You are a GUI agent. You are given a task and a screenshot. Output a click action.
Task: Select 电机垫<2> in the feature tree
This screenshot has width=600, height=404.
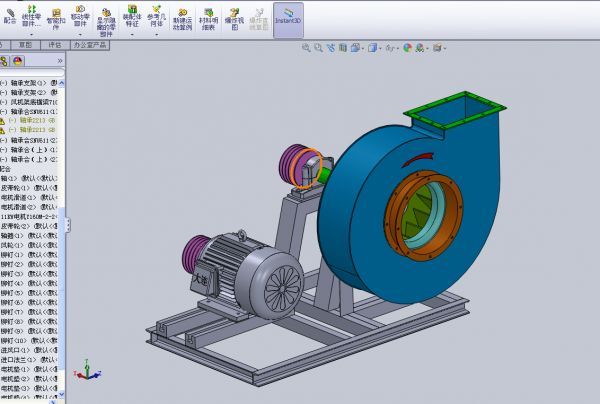point(29,379)
